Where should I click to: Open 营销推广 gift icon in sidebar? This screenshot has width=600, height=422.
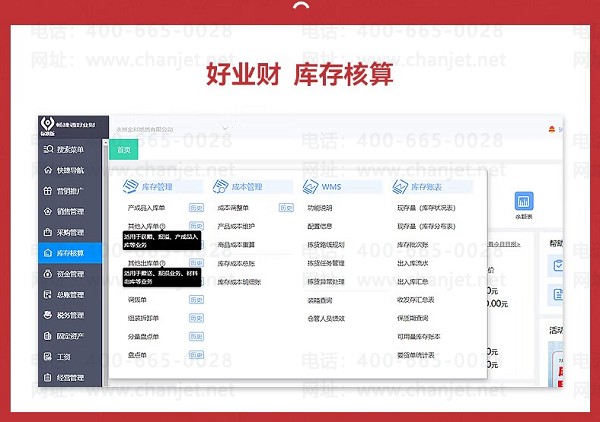click(47, 191)
